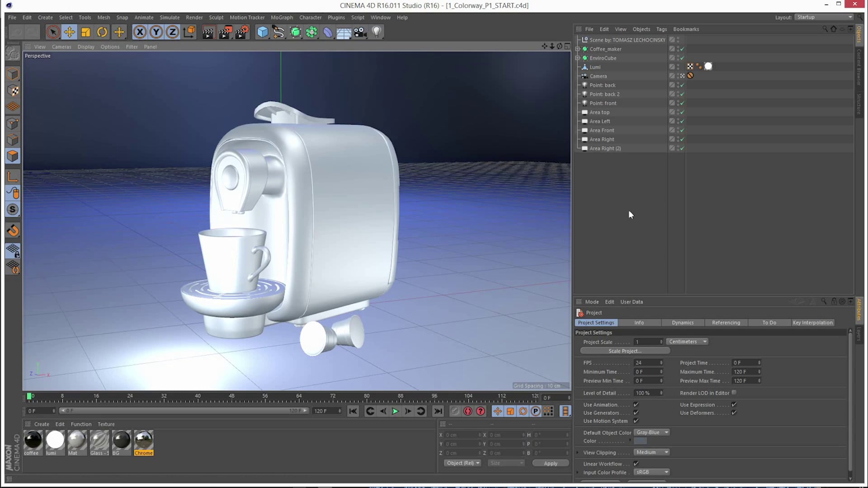This screenshot has width=868, height=488.
Task: Expand the EnviroCube object tree
Action: point(578,58)
